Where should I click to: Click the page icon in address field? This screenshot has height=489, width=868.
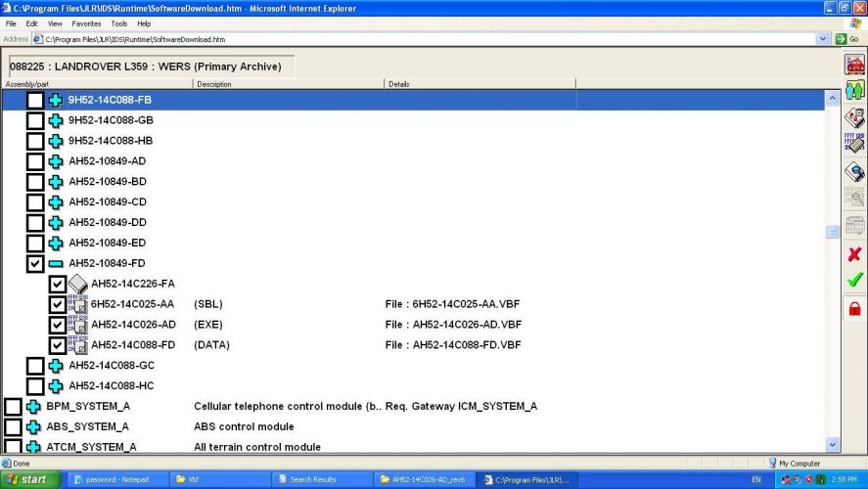pyautogui.click(x=37, y=39)
